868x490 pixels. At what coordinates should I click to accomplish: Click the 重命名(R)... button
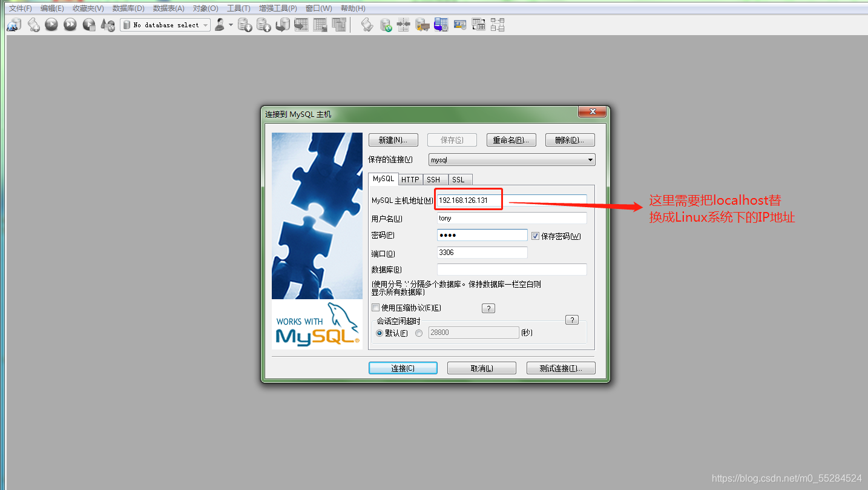(511, 140)
